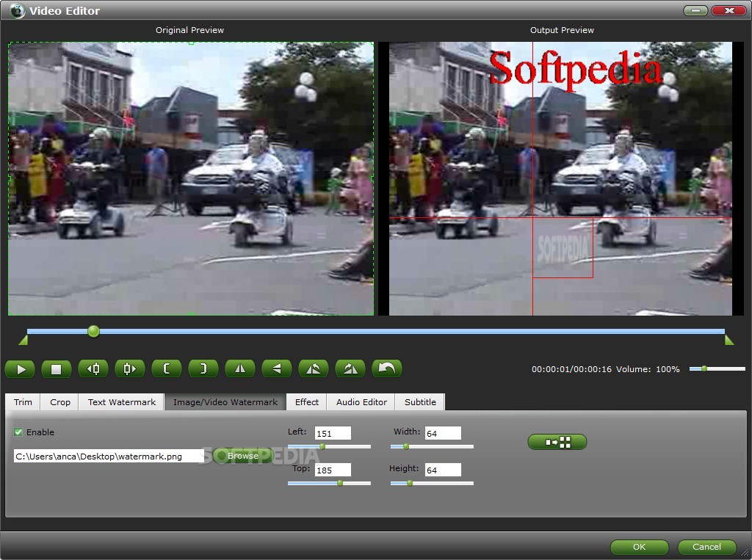Undo changes with the reset arrow button
752x560 pixels.
click(x=386, y=368)
